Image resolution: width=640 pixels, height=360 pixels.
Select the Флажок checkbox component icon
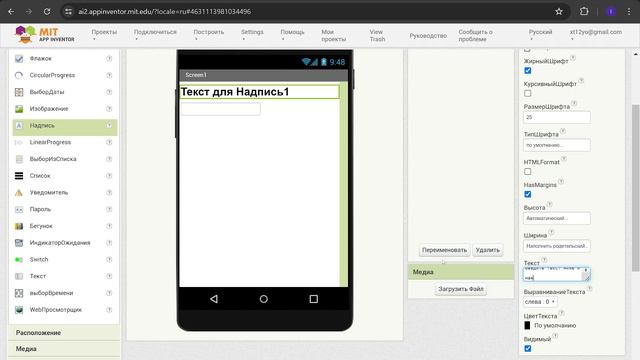(19, 59)
